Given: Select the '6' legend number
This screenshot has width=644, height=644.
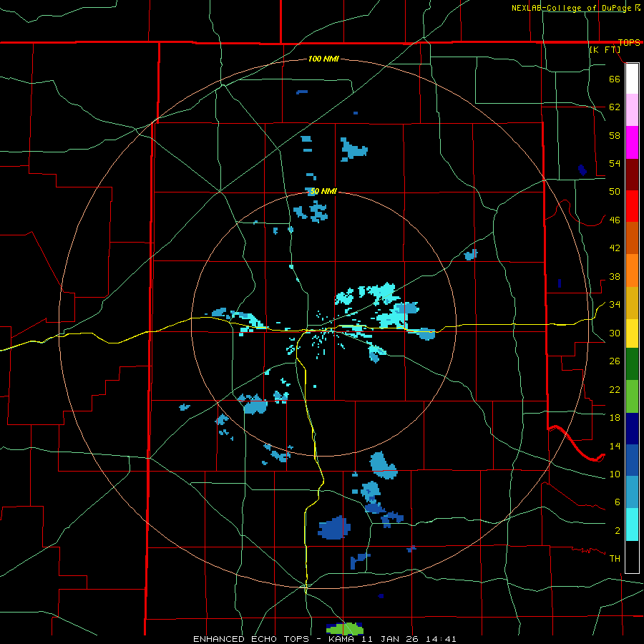Looking at the screenshot, I should click(618, 503).
